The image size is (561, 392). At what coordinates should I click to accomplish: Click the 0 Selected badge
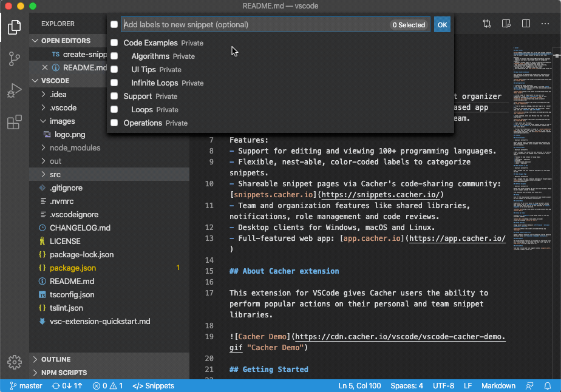pyautogui.click(x=409, y=25)
